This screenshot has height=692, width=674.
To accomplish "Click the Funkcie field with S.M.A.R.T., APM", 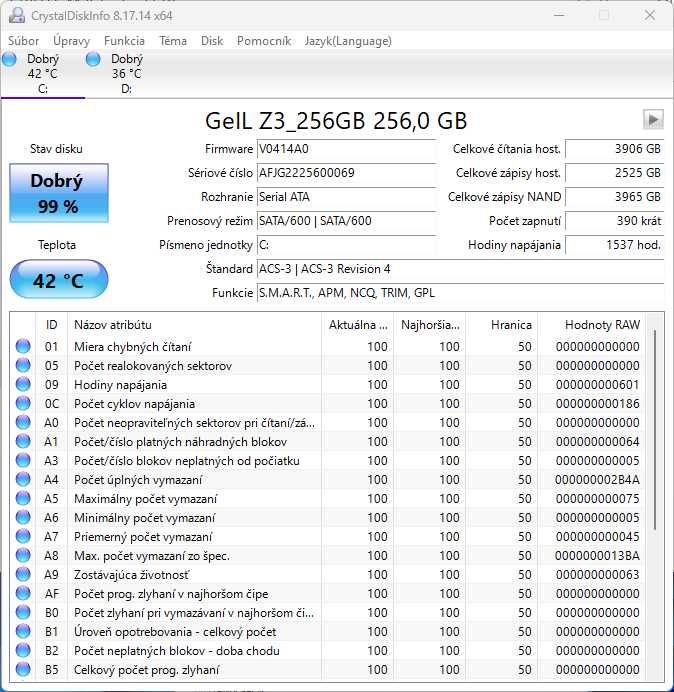I will coord(460,293).
